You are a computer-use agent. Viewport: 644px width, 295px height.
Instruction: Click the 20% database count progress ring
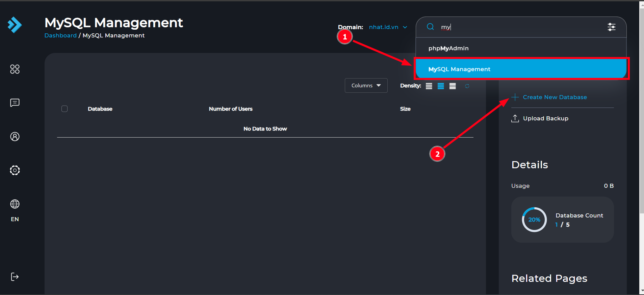[534, 219]
